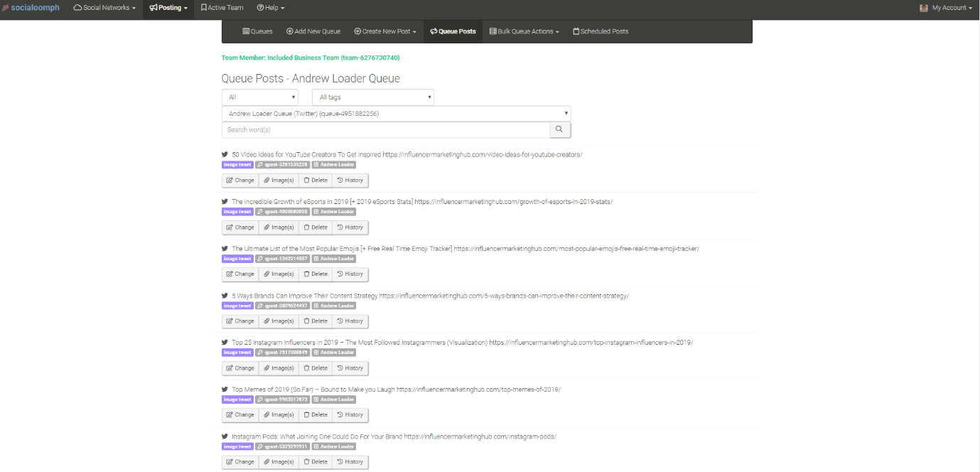Click Change for the eSports growth post
The height and width of the screenshot is (472, 980).
pos(240,227)
